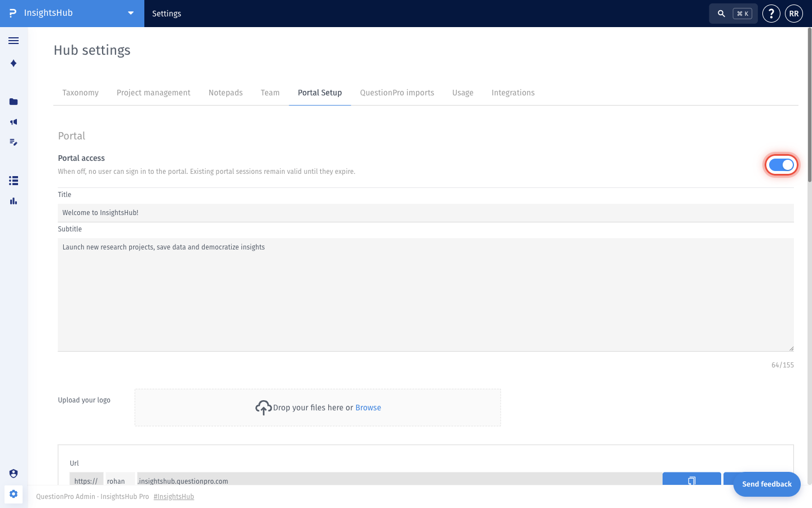812x508 pixels.
Task: Click the .insightshub.questionpro.com domain text
Action: click(x=183, y=481)
